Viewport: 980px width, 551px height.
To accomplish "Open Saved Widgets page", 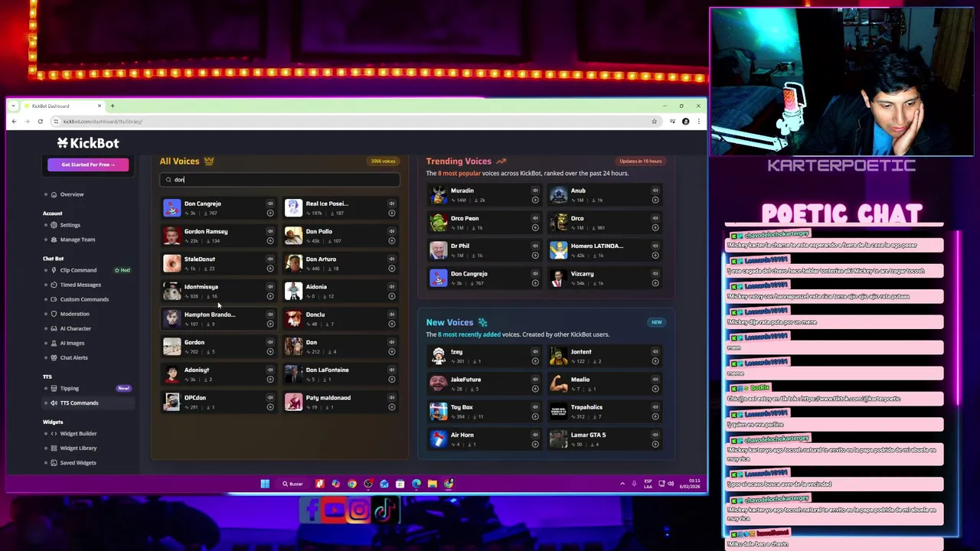I will tap(78, 462).
